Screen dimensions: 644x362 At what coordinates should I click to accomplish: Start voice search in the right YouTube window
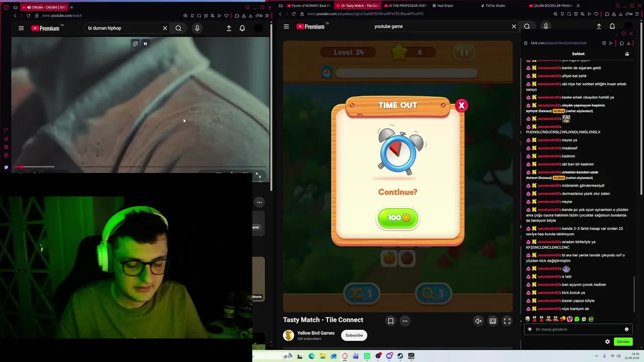pos(546,27)
